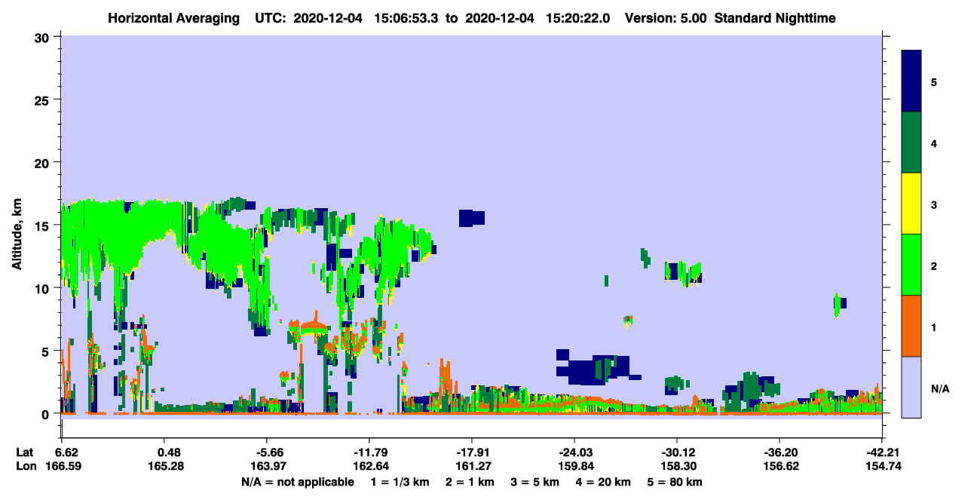Click 'Version: 5.00' in the title

tap(666, 18)
